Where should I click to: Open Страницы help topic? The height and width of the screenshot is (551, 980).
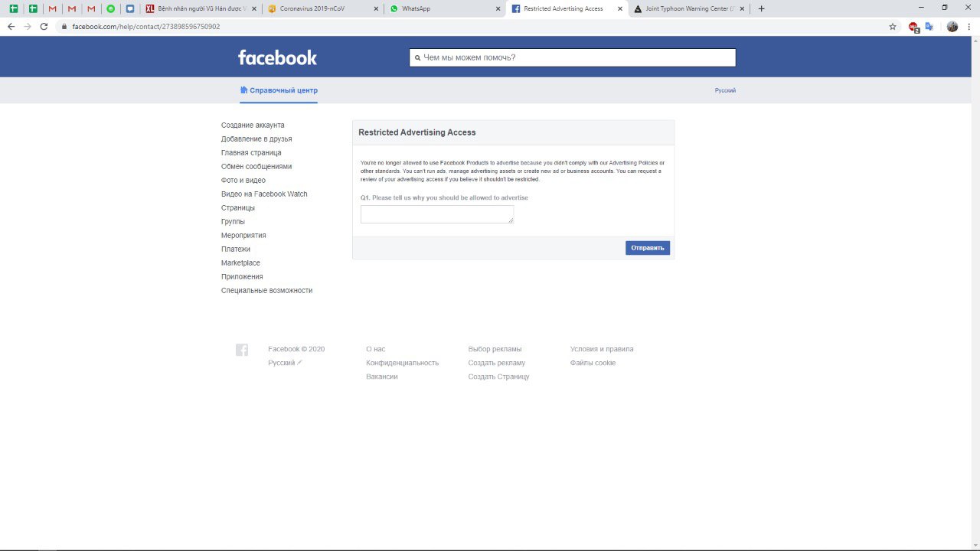(238, 207)
